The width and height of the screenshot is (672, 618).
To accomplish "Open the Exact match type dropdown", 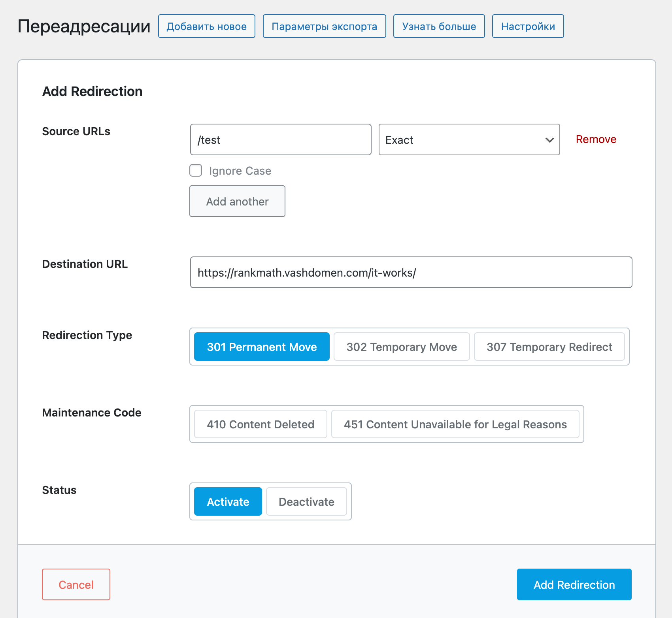I will point(469,139).
